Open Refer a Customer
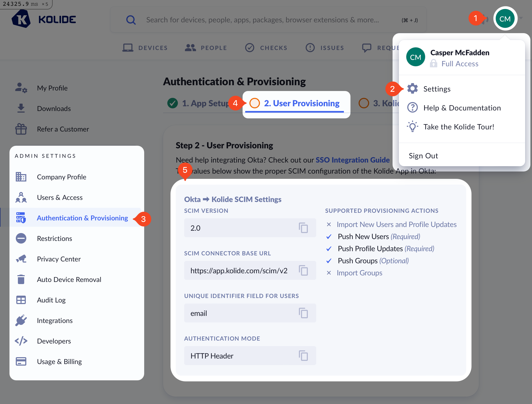This screenshot has height=404, width=532. (x=63, y=129)
